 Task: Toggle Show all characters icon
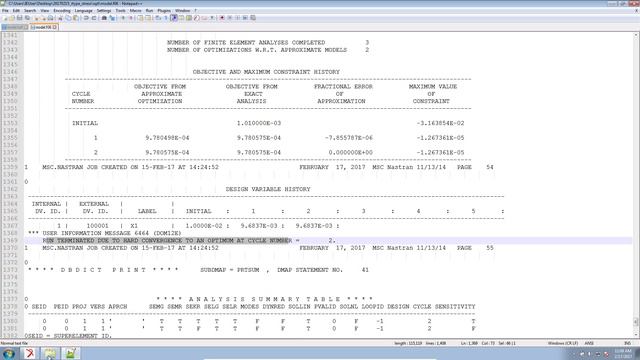pyautogui.click(x=166, y=18)
